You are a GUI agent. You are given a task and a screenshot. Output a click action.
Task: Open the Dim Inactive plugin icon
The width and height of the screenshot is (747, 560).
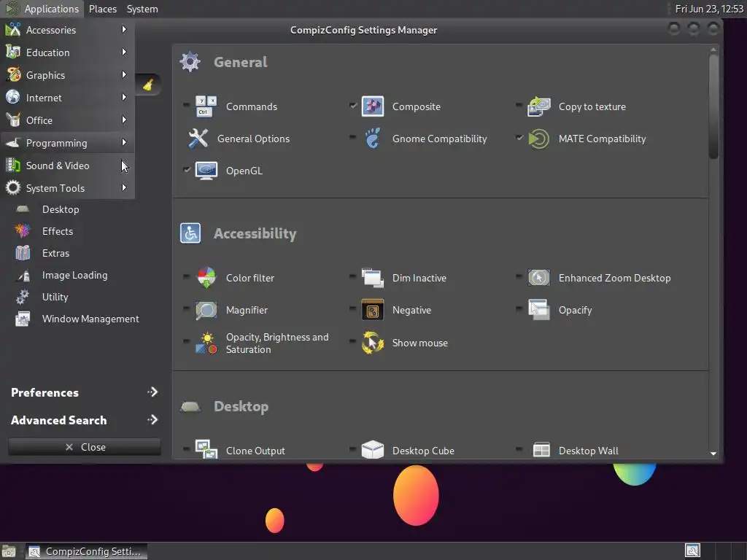point(373,278)
